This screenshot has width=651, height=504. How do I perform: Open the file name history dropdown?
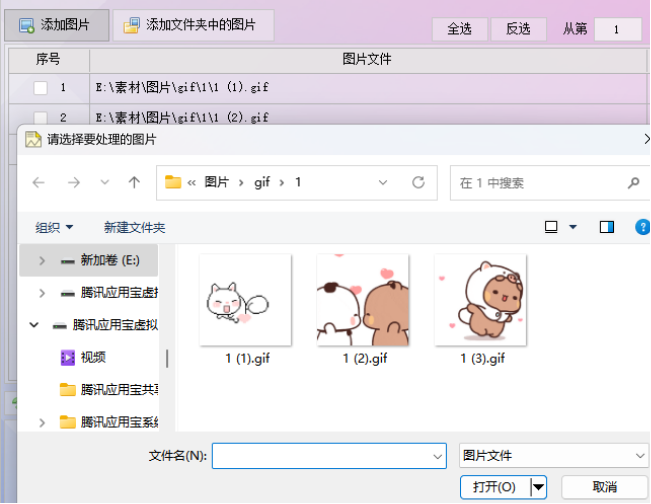click(438, 456)
